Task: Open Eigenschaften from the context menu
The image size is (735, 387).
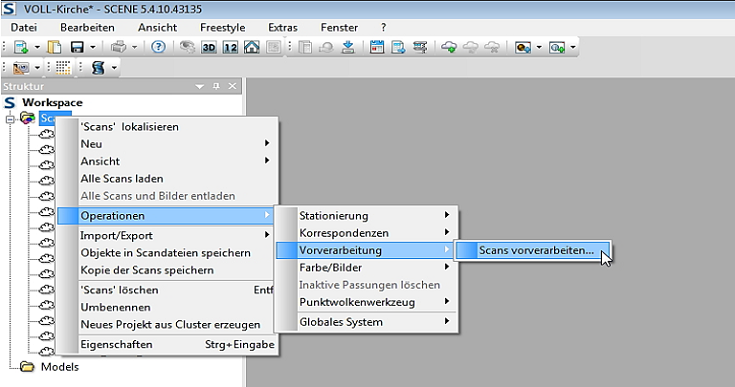Action: click(166, 344)
